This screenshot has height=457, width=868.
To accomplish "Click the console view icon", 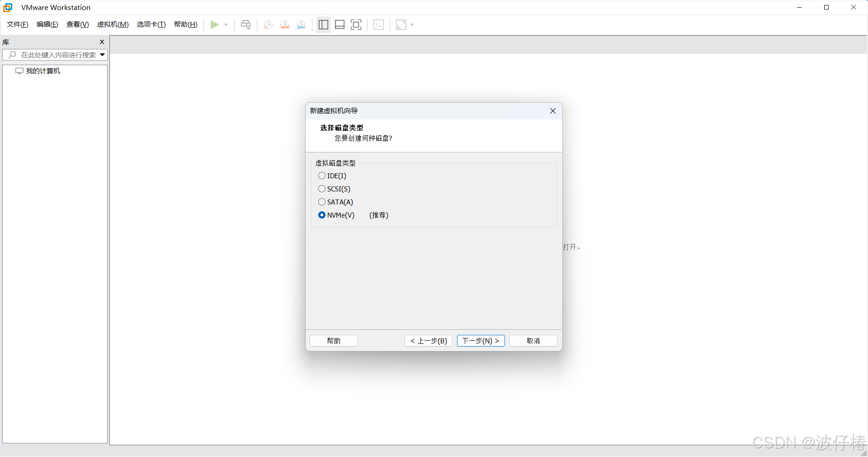I will coord(379,24).
